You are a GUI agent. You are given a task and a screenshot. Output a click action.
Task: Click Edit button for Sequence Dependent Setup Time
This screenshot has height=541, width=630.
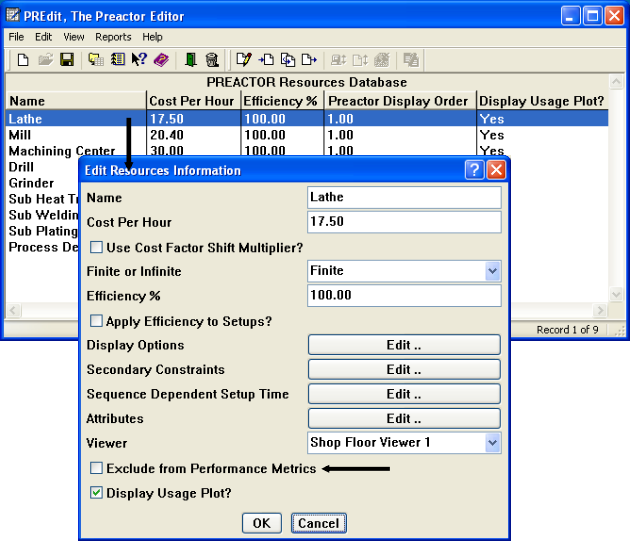404,394
